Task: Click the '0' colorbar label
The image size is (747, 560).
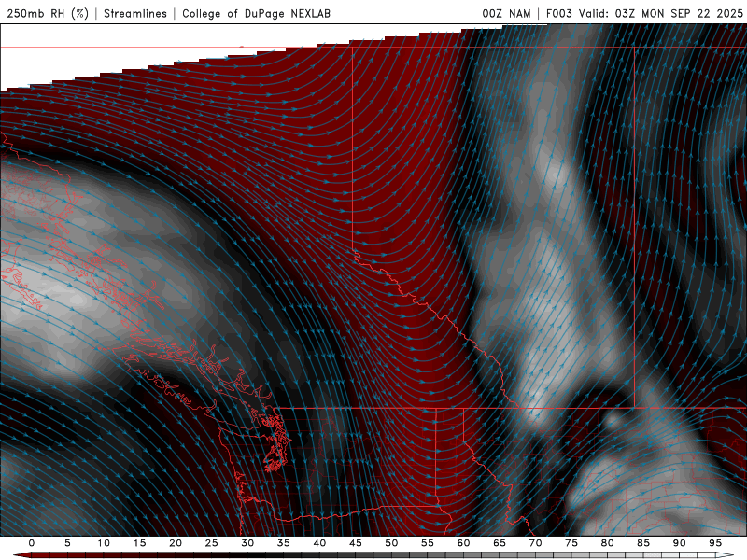Action: [x=32, y=543]
